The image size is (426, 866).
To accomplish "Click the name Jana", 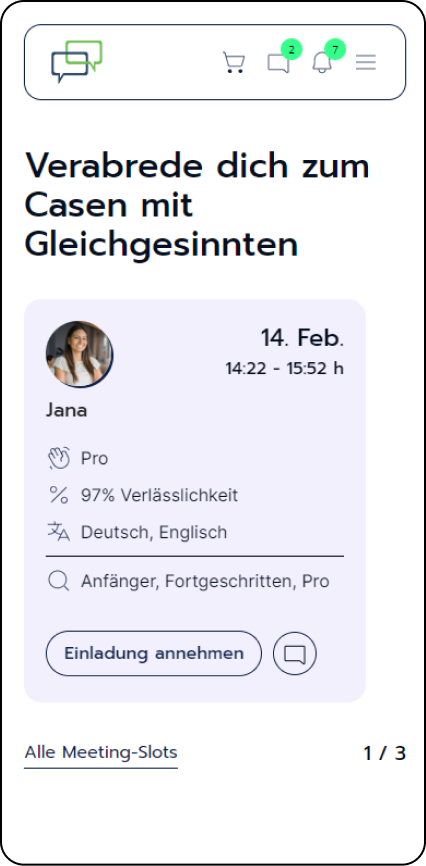I will coord(66,410).
